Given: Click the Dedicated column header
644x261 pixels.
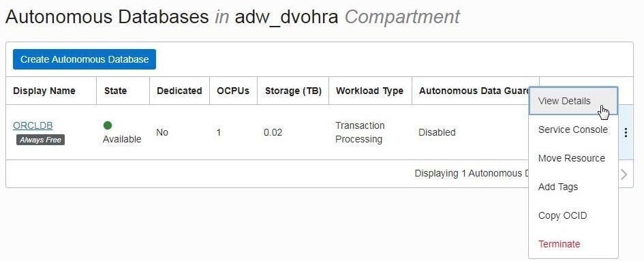Looking at the screenshot, I should tap(179, 91).
